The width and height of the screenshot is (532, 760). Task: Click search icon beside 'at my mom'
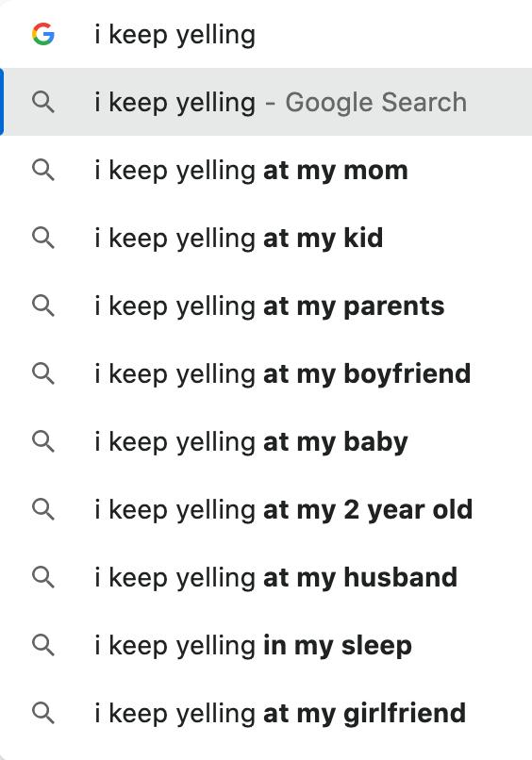[43, 171]
